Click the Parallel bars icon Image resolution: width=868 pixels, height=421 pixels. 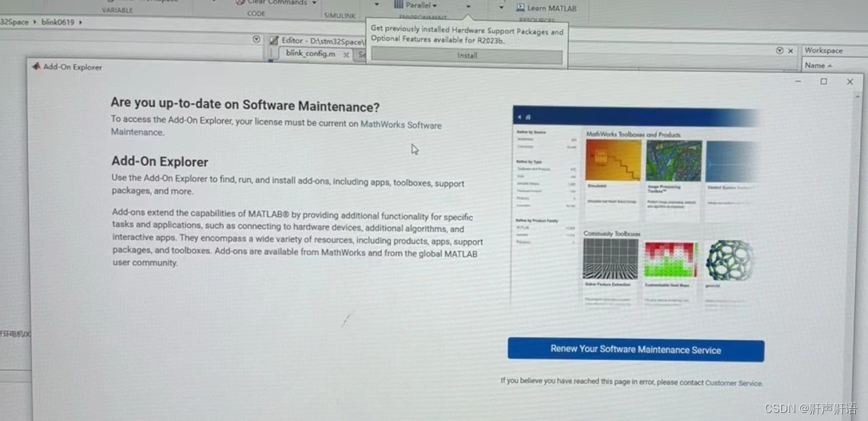pos(399,4)
